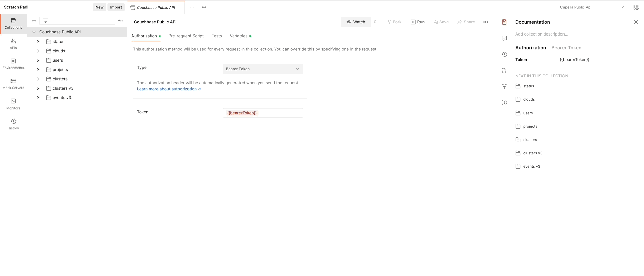Click the Share button

tap(466, 22)
